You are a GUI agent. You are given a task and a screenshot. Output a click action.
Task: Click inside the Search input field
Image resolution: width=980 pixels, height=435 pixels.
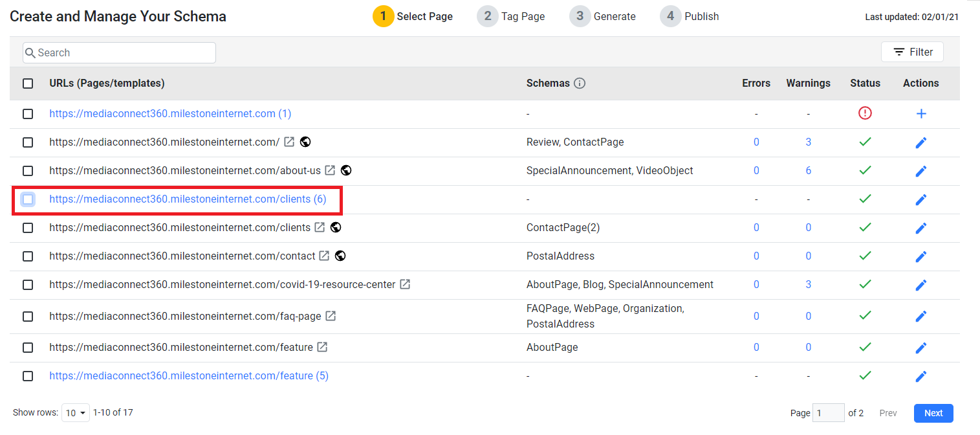(x=119, y=52)
